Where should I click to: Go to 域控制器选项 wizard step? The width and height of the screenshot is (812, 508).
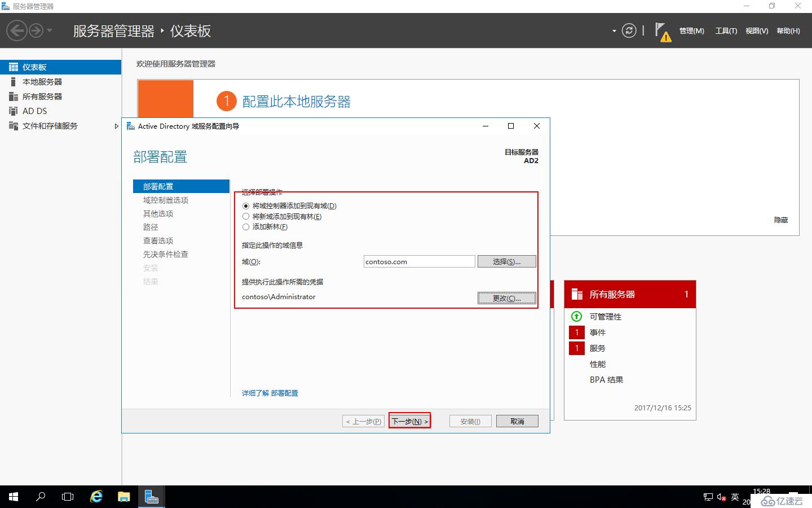pos(165,200)
